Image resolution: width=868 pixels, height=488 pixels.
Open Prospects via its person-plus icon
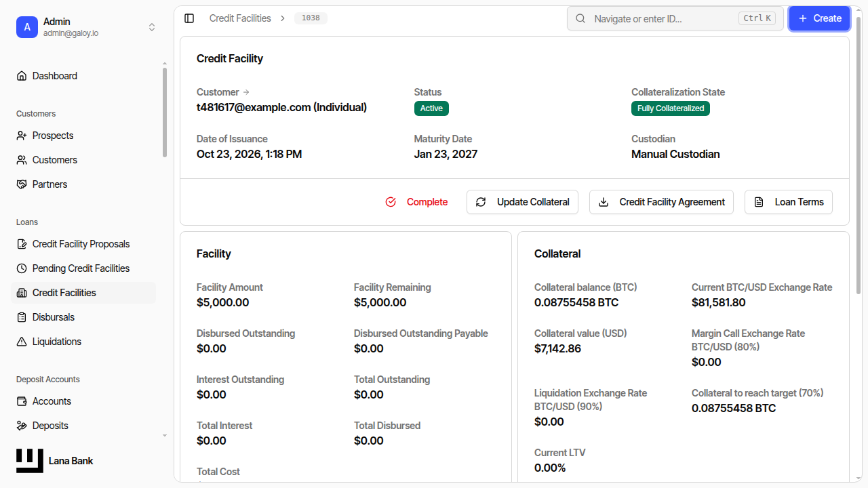22,136
